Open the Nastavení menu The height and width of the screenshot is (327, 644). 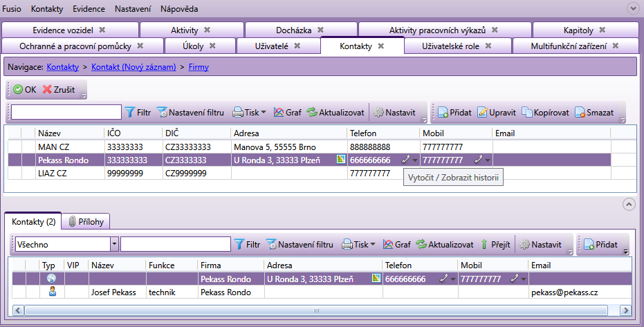tap(133, 8)
